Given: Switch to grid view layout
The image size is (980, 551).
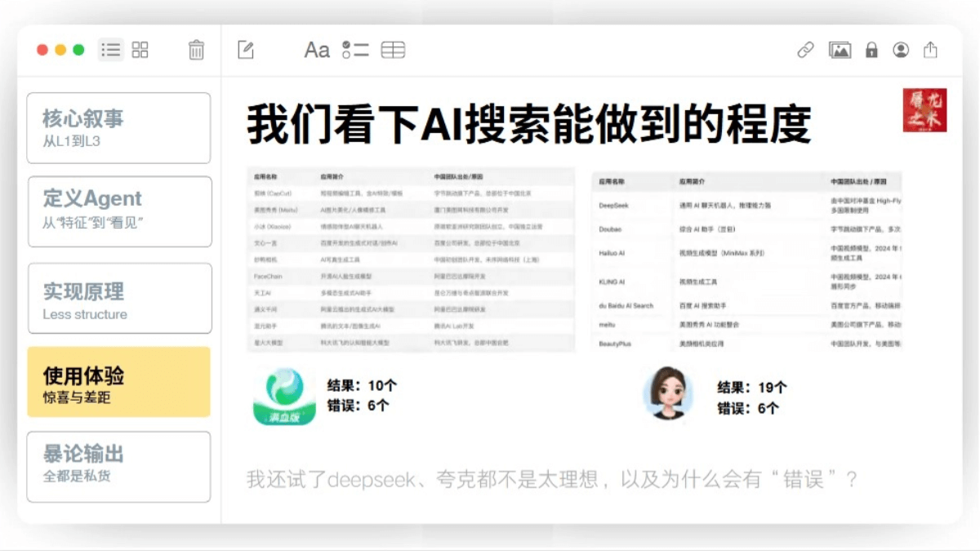Looking at the screenshot, I should pyautogui.click(x=139, y=50).
